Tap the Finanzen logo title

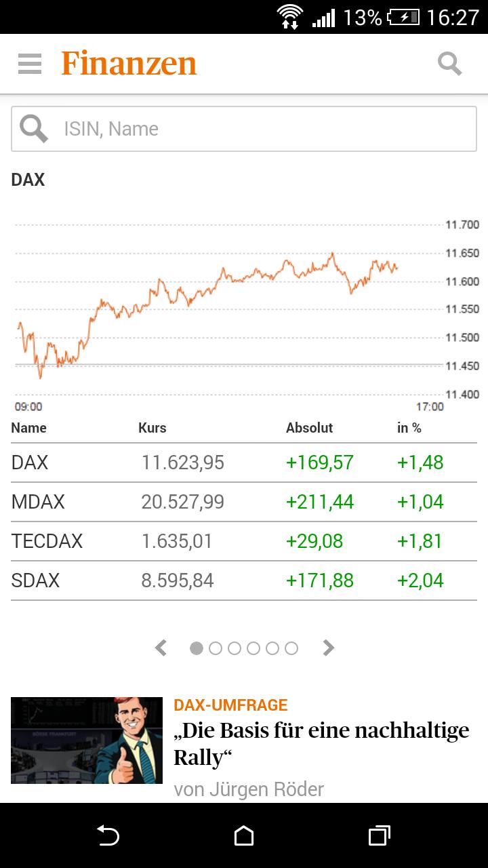(129, 64)
